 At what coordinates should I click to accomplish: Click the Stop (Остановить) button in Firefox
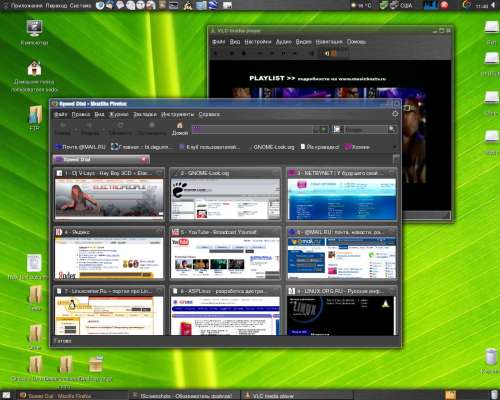click(152, 129)
